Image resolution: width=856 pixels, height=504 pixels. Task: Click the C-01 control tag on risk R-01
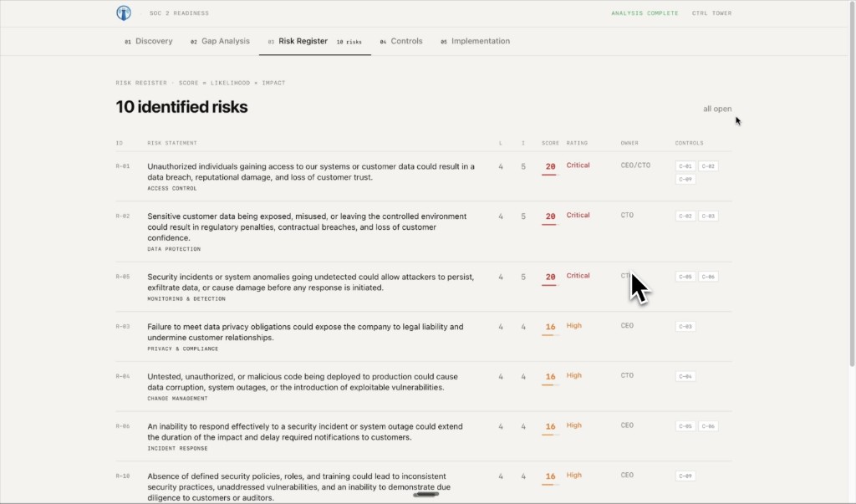(685, 166)
